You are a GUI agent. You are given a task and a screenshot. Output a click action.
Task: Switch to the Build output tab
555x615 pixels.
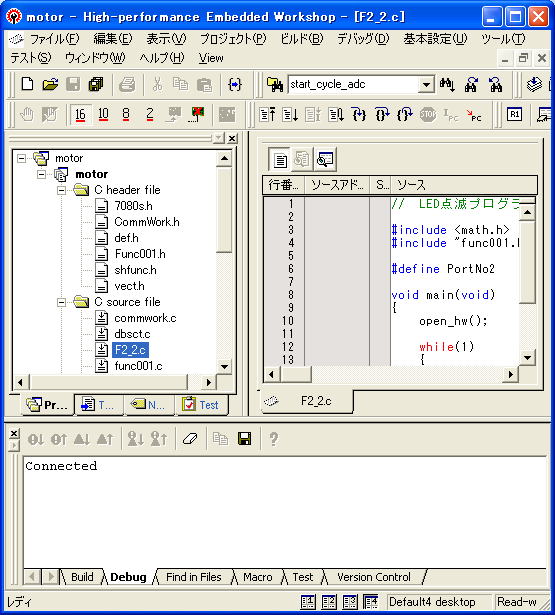(82, 577)
